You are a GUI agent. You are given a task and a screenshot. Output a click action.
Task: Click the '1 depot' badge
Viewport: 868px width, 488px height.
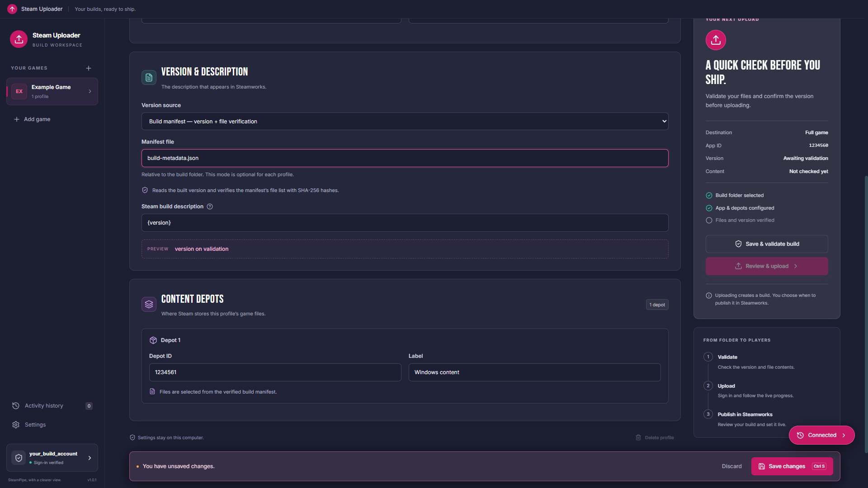[657, 305]
